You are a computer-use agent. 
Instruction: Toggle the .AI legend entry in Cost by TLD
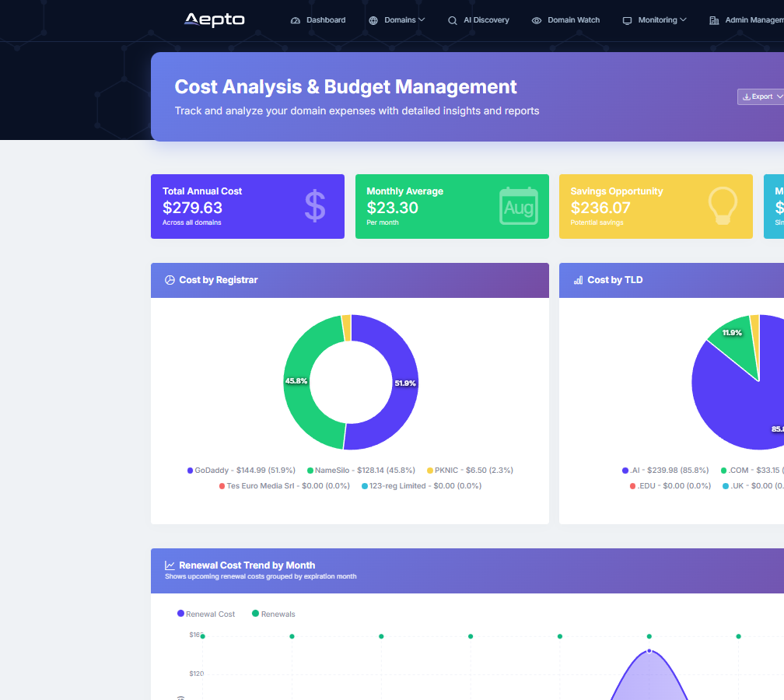click(x=666, y=471)
